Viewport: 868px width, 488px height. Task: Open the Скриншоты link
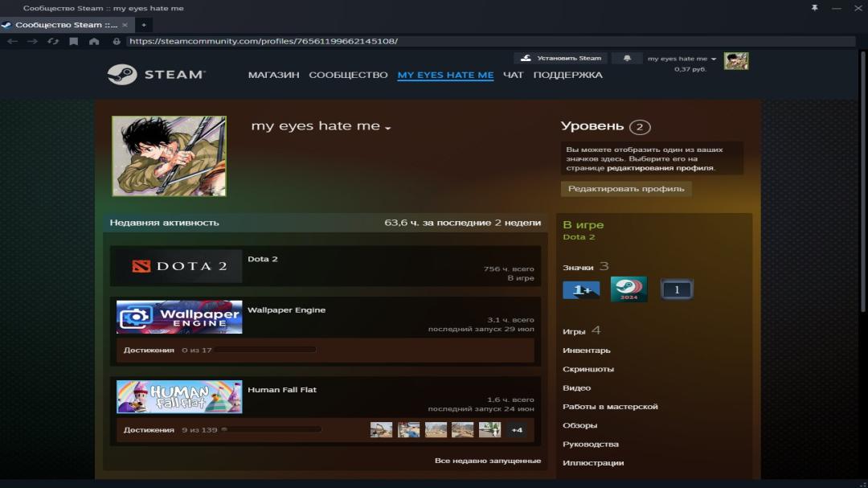[x=588, y=369]
